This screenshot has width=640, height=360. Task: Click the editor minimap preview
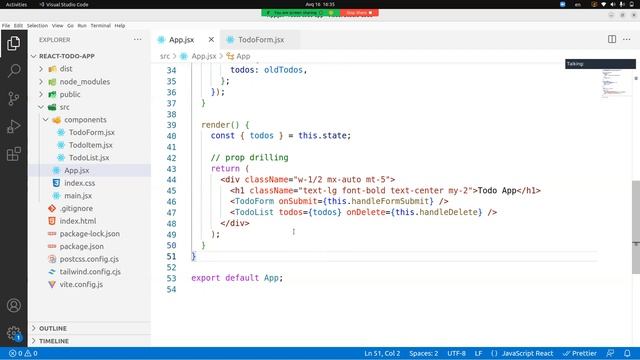[x=615, y=84]
